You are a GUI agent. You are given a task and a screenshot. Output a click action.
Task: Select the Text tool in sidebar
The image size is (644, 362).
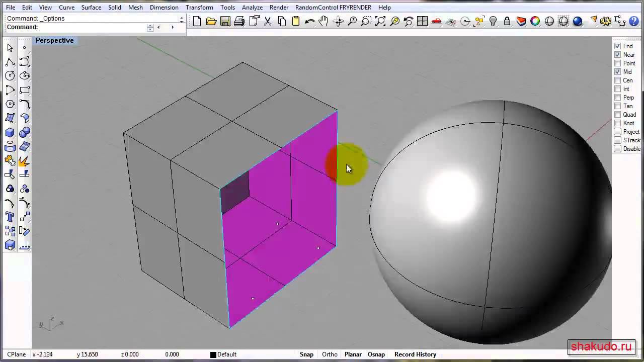[x=10, y=217]
